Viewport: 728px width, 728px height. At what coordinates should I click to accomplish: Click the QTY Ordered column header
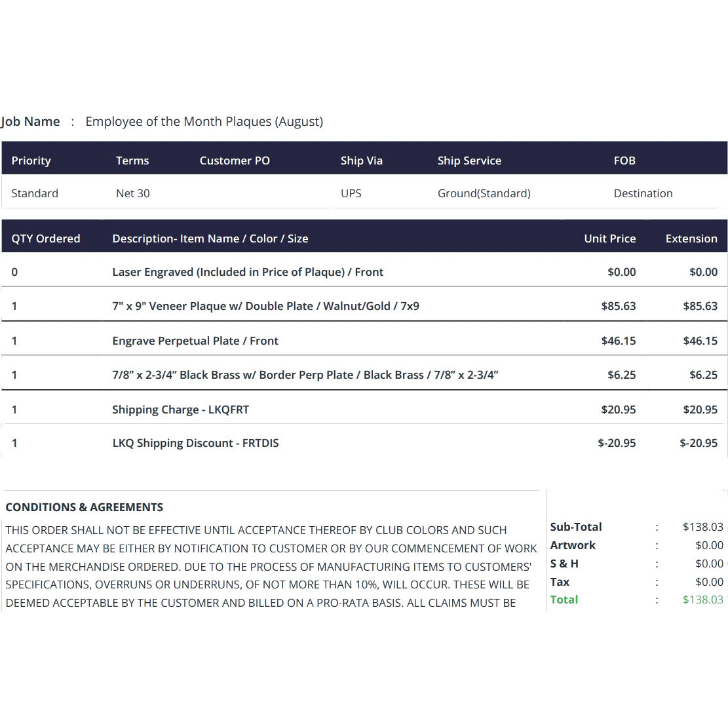click(45, 239)
